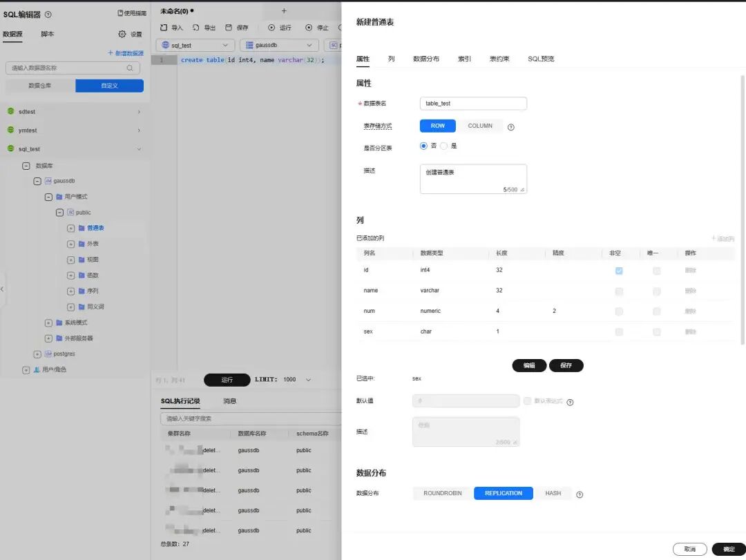746x560 pixels.
Task: Click the search magnifier in data source box
Action: (130, 68)
